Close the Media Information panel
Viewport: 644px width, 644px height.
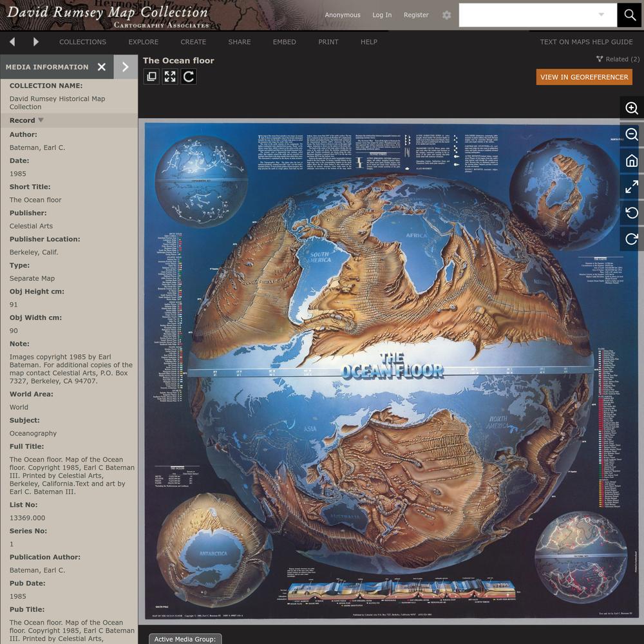click(102, 67)
